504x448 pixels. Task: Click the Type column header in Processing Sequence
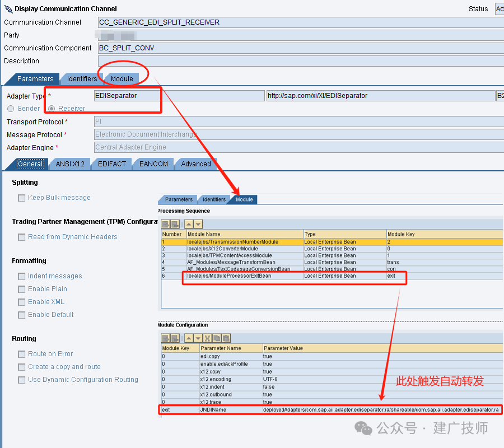[x=345, y=234]
